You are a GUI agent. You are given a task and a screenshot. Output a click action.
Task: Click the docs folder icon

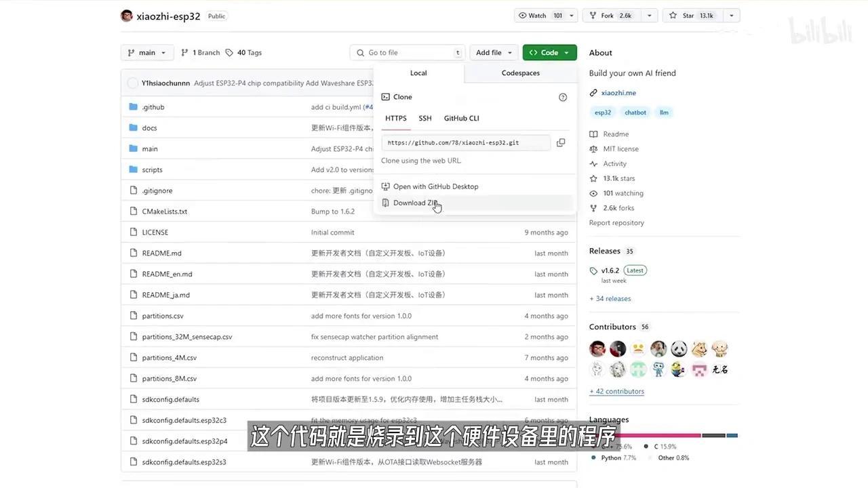[x=133, y=128]
